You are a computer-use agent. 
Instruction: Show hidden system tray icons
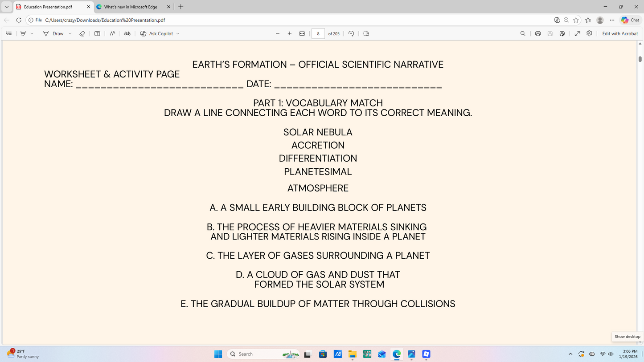(x=570, y=354)
